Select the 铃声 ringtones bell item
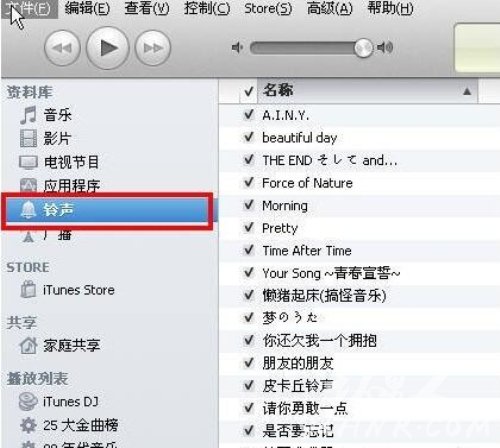The height and width of the screenshot is (448, 500). 107,210
